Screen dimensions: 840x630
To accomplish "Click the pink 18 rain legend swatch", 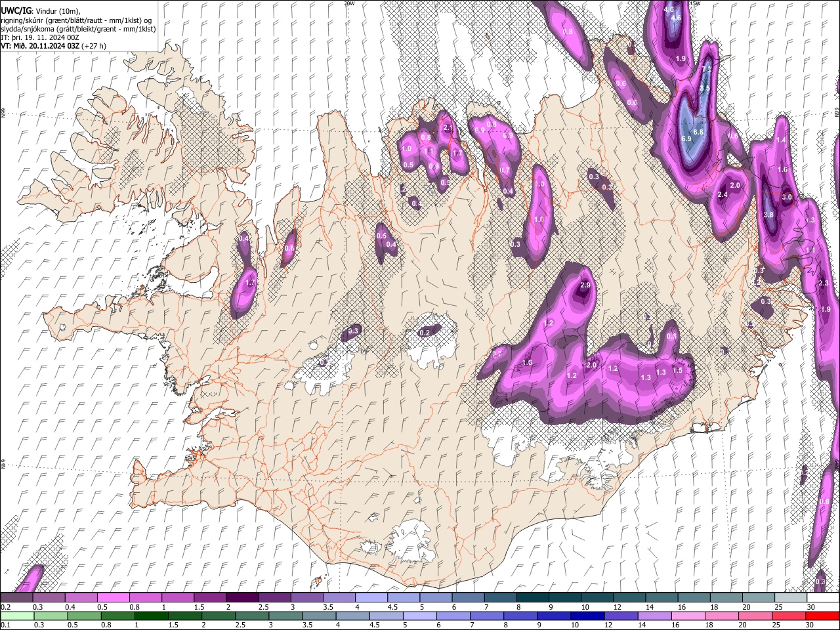I will click(x=723, y=616).
